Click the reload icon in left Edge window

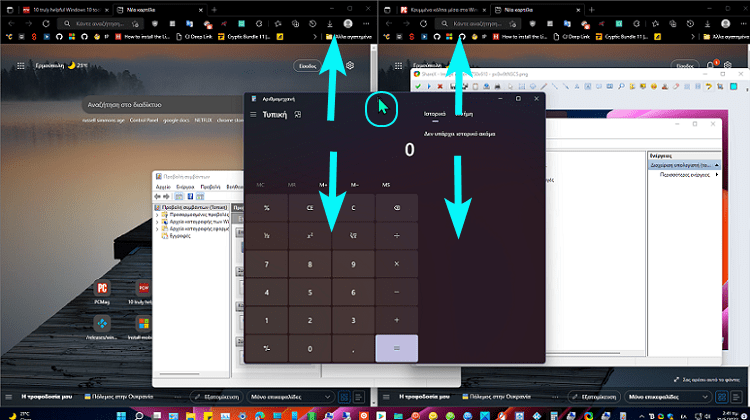click(46, 23)
